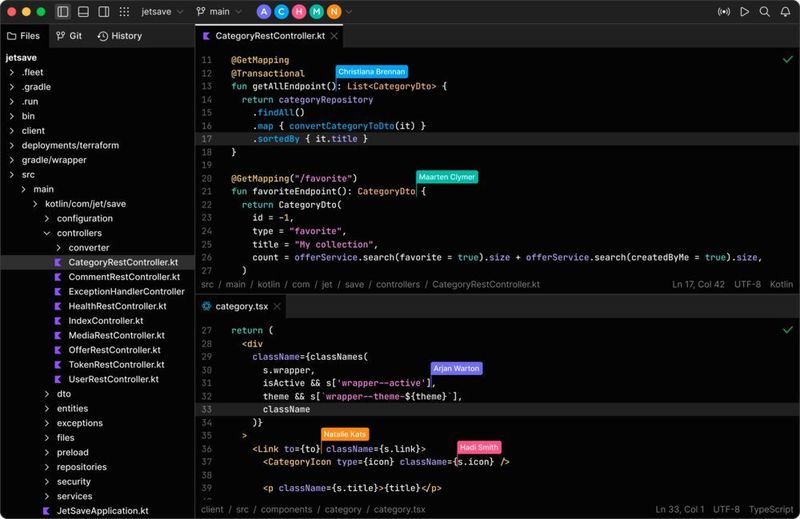800x519 pixels.
Task: Expand the .fleet folder
Action: click(x=12, y=72)
